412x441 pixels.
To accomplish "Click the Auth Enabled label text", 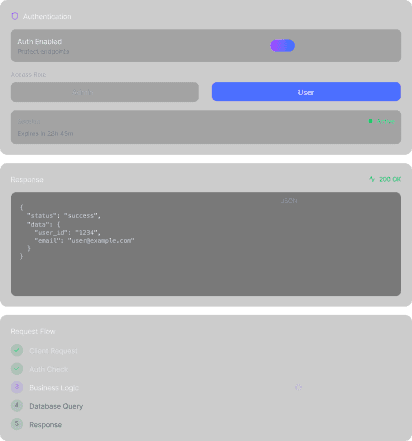I will click(40, 42).
